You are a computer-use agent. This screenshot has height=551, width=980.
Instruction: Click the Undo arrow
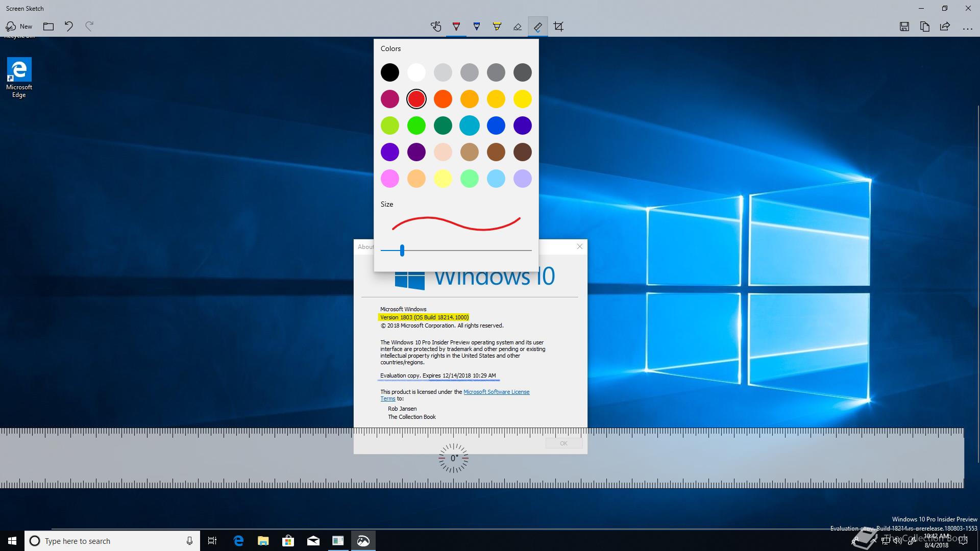coord(69,27)
